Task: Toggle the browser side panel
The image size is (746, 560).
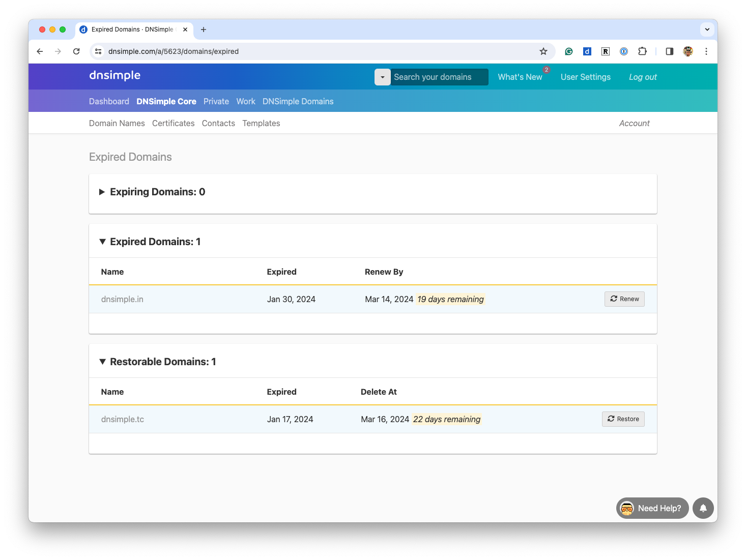Action: pyautogui.click(x=670, y=51)
